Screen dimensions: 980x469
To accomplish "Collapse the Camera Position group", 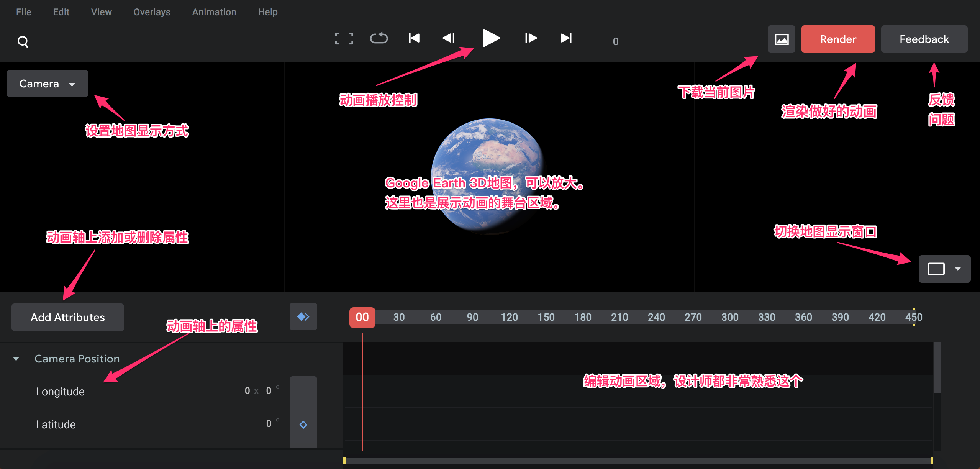I will 16,359.
